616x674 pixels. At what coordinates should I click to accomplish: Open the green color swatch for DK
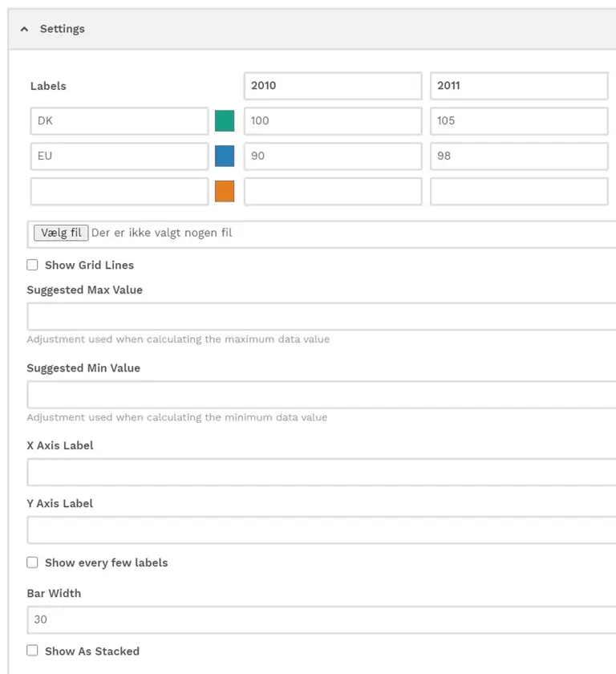pos(225,121)
